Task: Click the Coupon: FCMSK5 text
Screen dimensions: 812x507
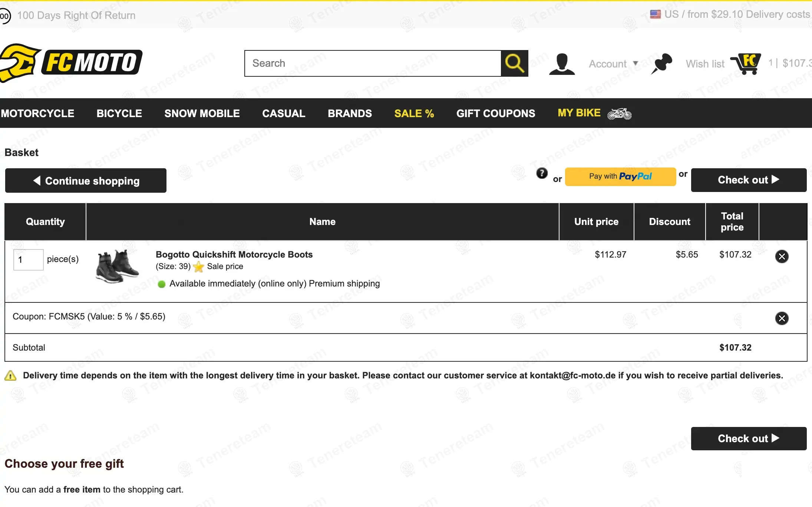Action: tap(89, 317)
